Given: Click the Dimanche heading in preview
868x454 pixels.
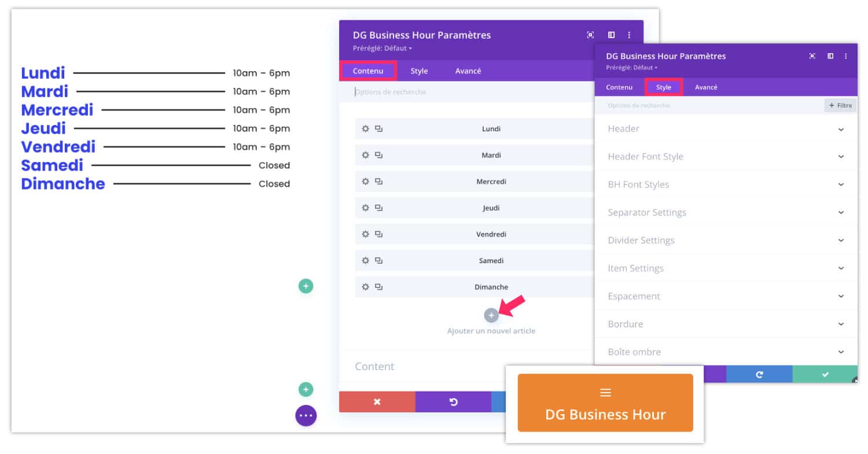Looking at the screenshot, I should point(63,184).
